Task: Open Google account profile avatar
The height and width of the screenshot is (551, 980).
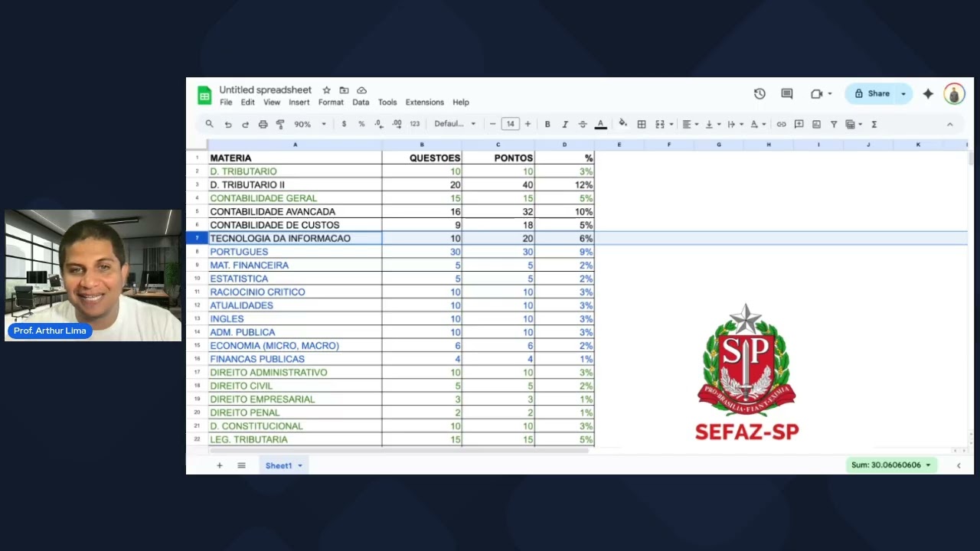Action: click(954, 93)
